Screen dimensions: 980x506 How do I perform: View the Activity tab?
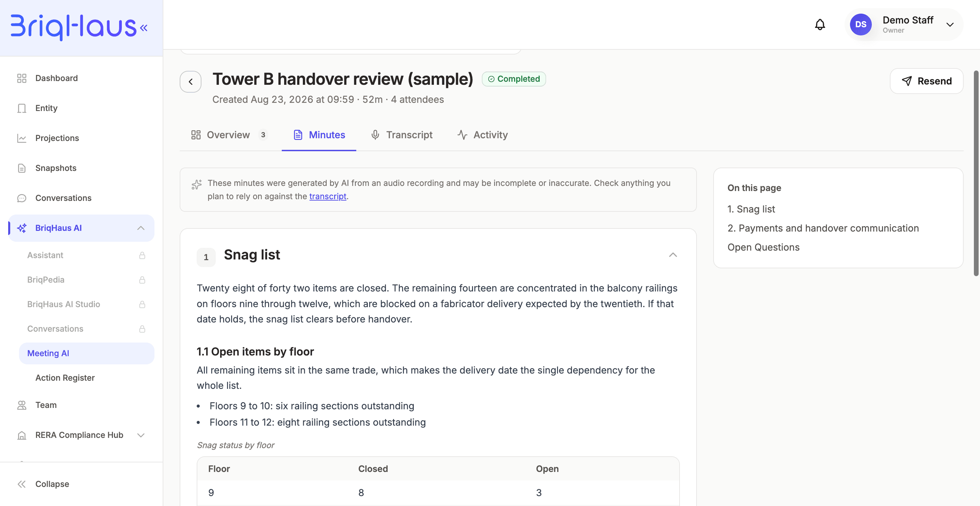[x=483, y=135]
